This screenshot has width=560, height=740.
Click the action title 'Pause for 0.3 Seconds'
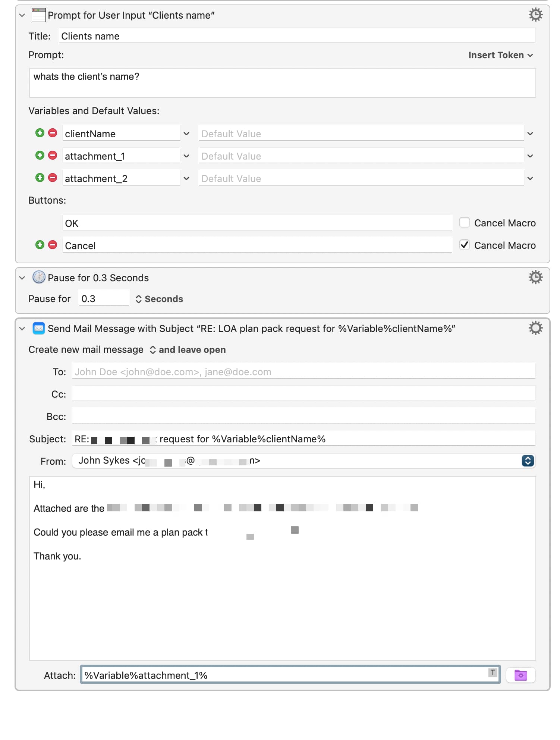tap(98, 278)
